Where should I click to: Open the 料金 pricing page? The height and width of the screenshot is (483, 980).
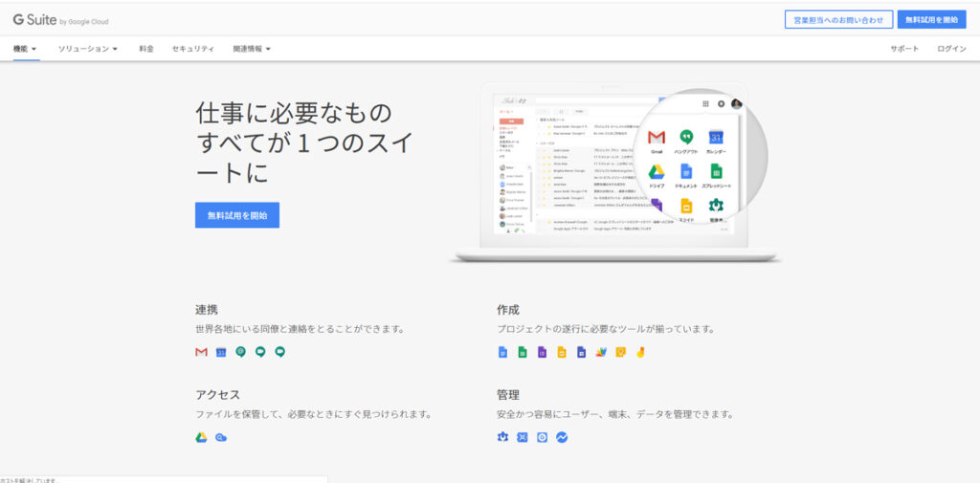coord(146,49)
